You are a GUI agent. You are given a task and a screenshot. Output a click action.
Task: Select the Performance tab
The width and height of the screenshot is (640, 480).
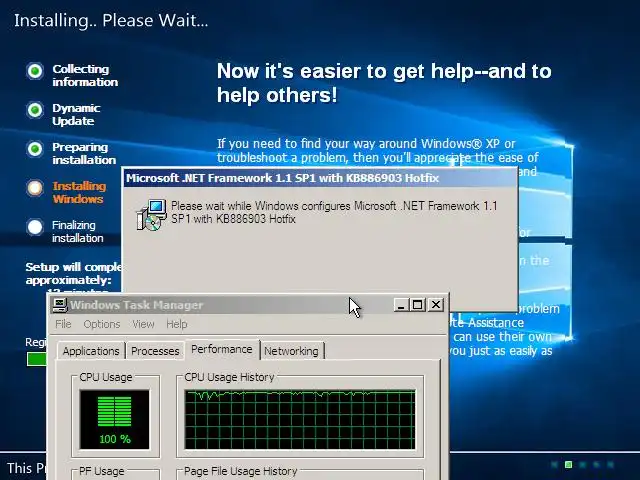point(222,349)
